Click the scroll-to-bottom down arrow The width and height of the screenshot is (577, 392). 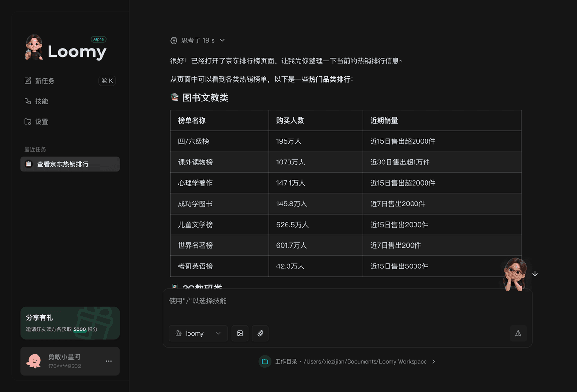pos(535,273)
